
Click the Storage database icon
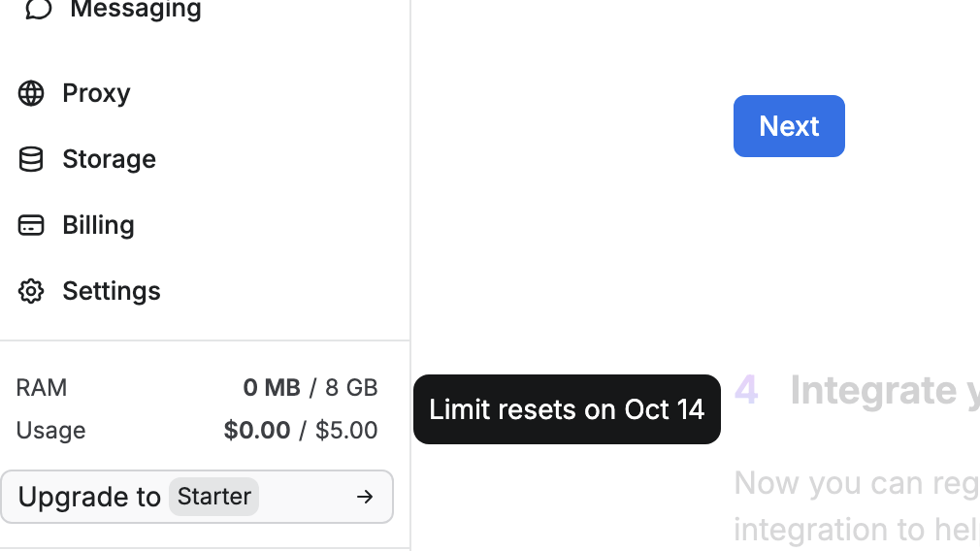pos(31,159)
